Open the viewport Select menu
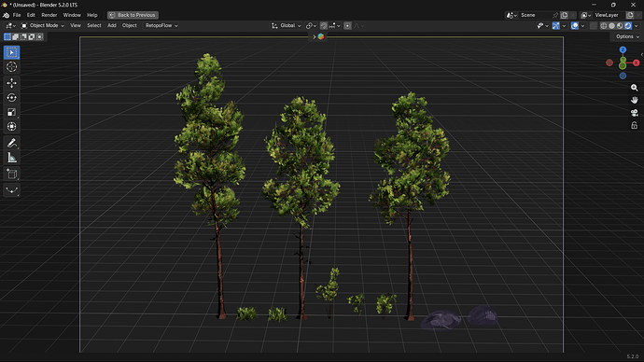The width and height of the screenshot is (644, 362). 94,25
